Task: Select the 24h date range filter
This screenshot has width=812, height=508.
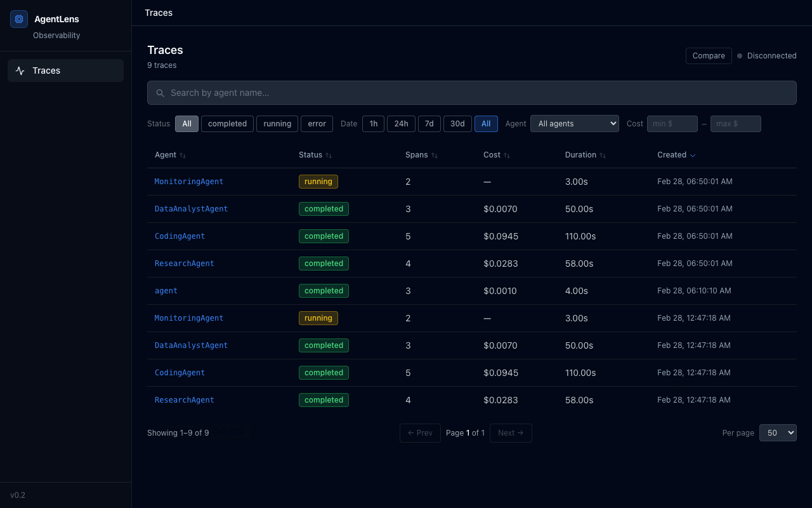Action: coord(401,124)
